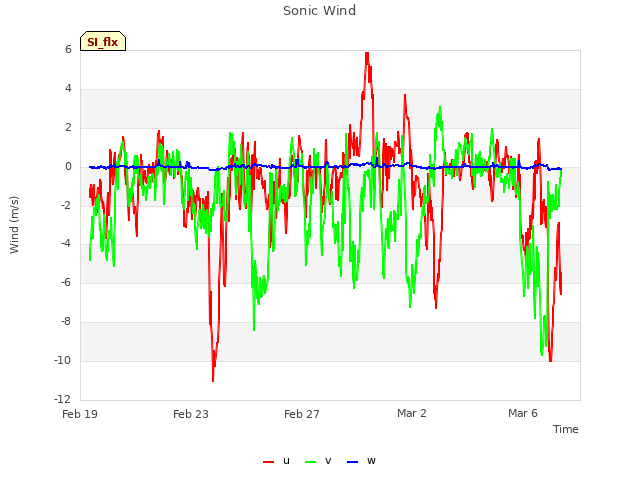Click the red u peak near 6 m/s
640x480 pixels.
tap(367, 53)
